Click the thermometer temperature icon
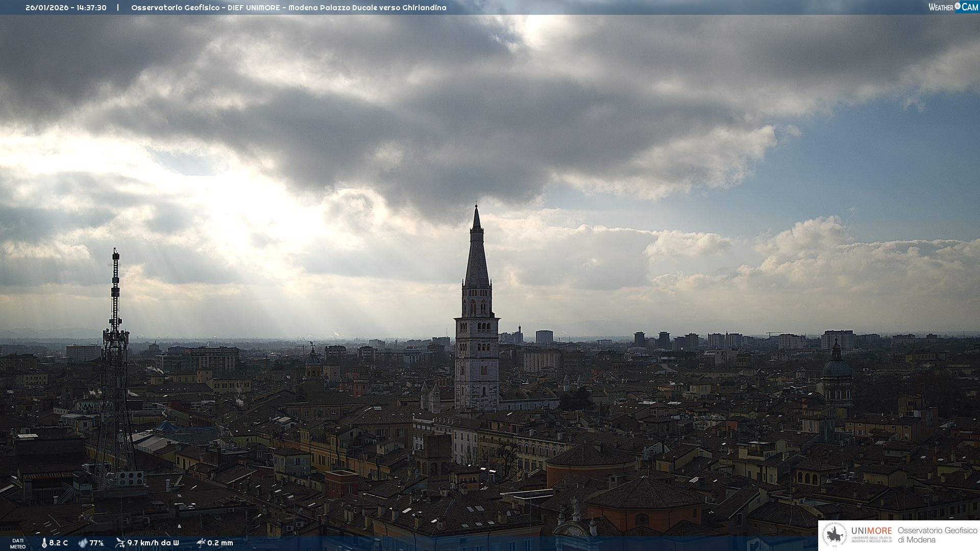 point(44,543)
